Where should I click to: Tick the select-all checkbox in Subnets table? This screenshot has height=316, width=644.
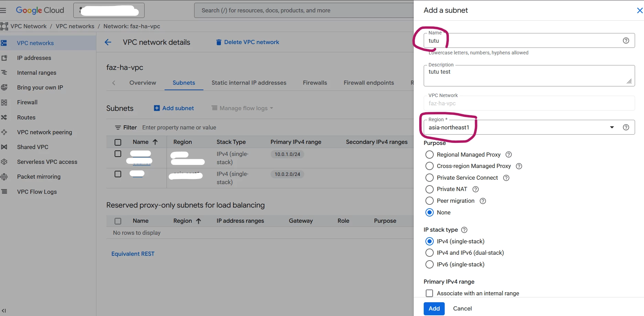point(118,142)
